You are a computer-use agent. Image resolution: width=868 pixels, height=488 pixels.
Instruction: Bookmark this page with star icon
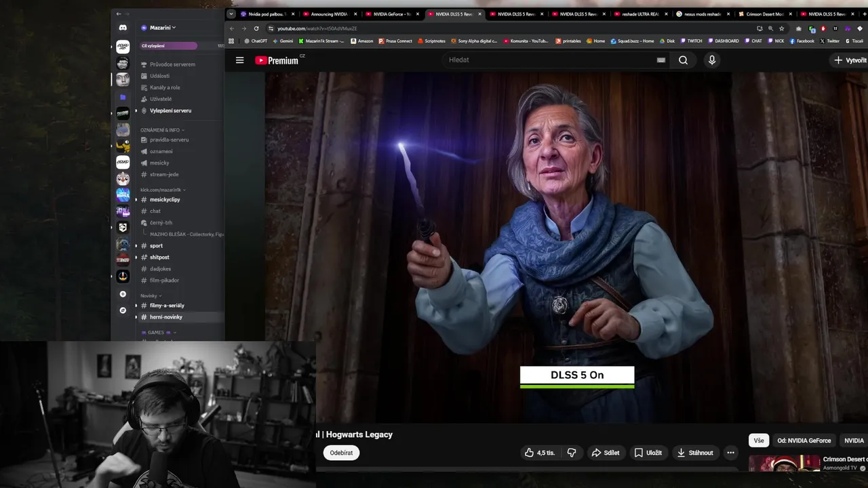tap(782, 28)
